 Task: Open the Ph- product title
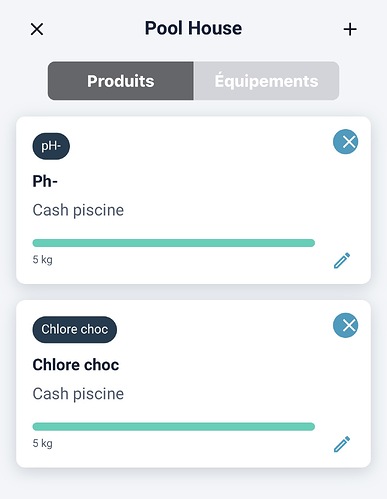click(45, 182)
